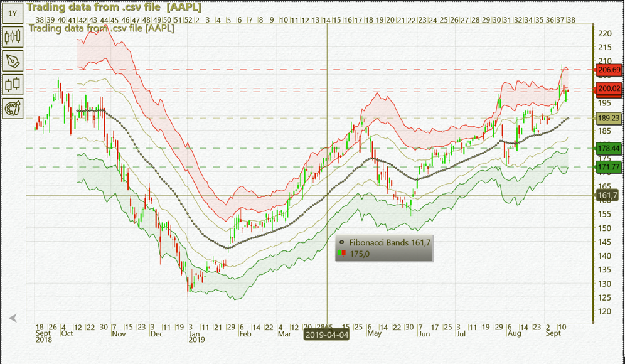Click the red 206.69 price label

pos(609,70)
